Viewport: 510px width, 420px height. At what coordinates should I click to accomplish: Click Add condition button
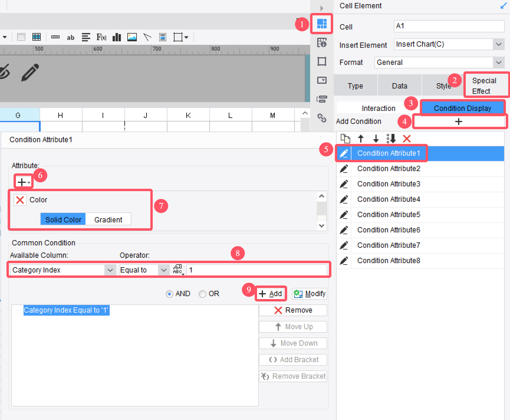(x=271, y=294)
